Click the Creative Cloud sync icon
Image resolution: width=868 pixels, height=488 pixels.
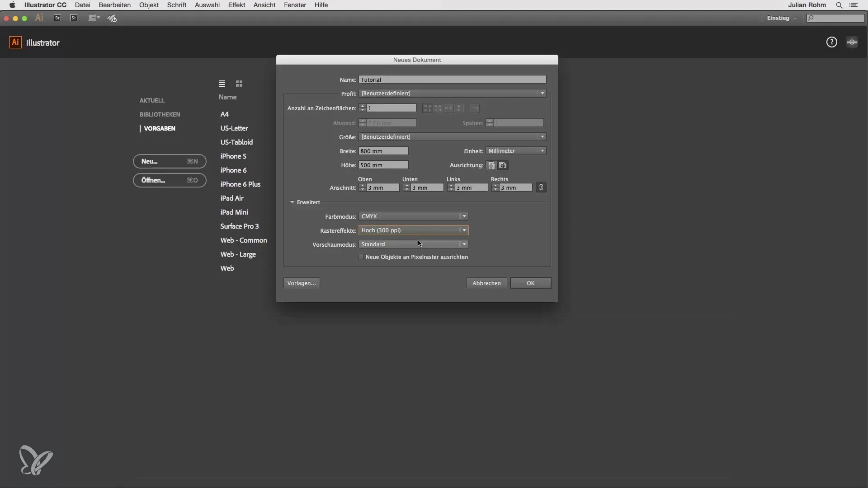[x=852, y=42]
